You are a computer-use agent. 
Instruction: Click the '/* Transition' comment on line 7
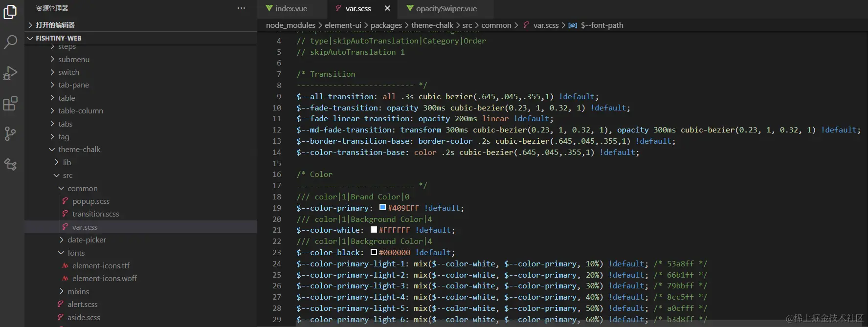point(326,74)
